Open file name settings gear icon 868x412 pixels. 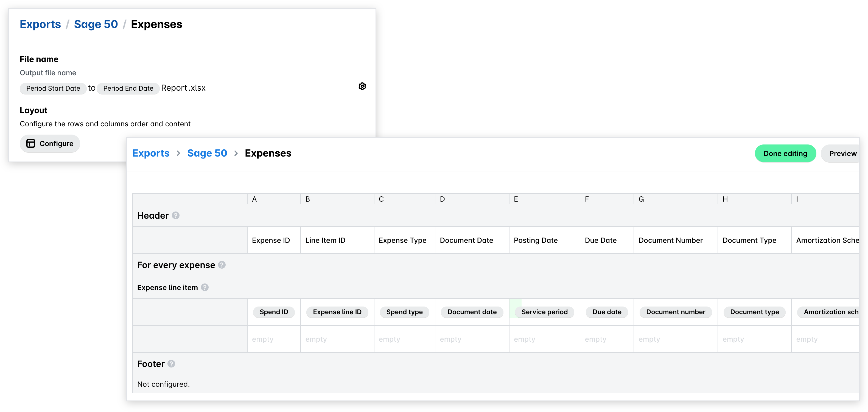[x=362, y=86]
